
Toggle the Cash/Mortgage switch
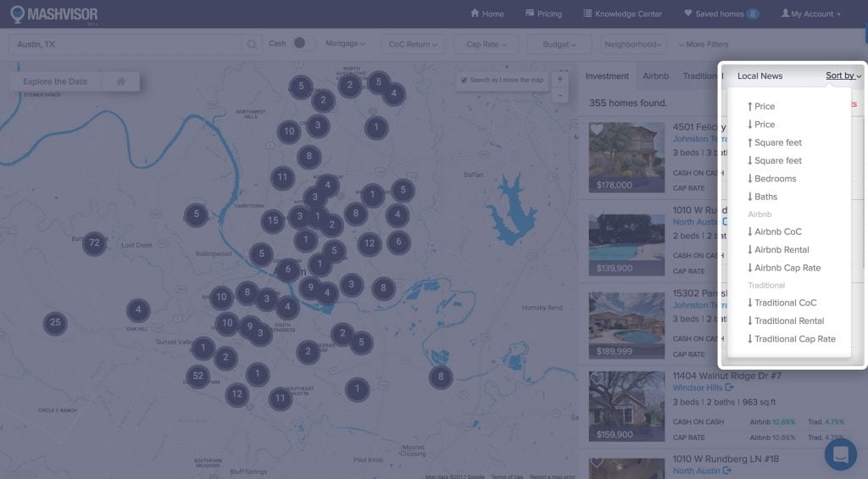300,43
